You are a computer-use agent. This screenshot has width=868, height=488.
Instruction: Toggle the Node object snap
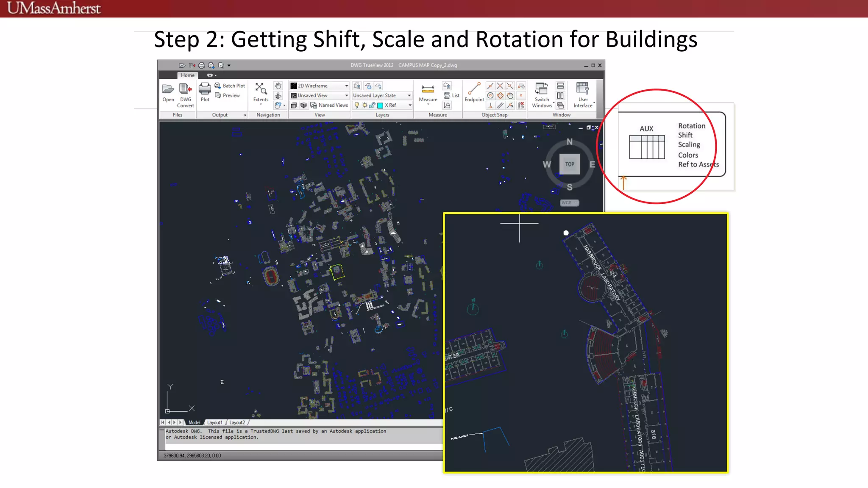[521, 96]
